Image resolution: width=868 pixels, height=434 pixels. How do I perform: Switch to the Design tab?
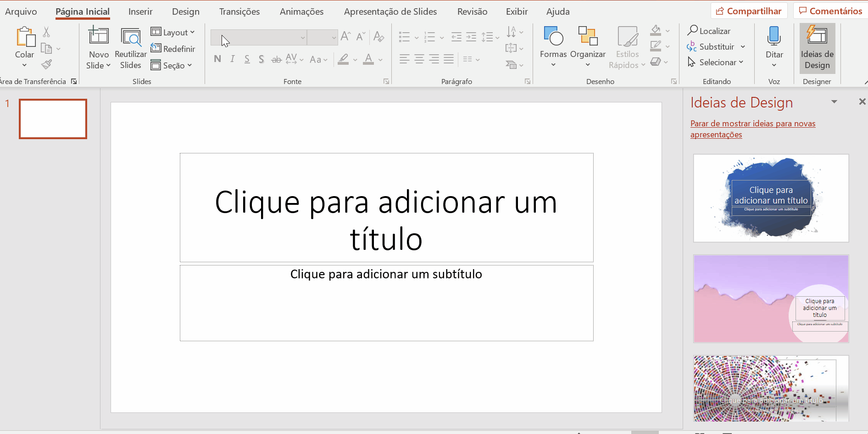click(x=186, y=11)
